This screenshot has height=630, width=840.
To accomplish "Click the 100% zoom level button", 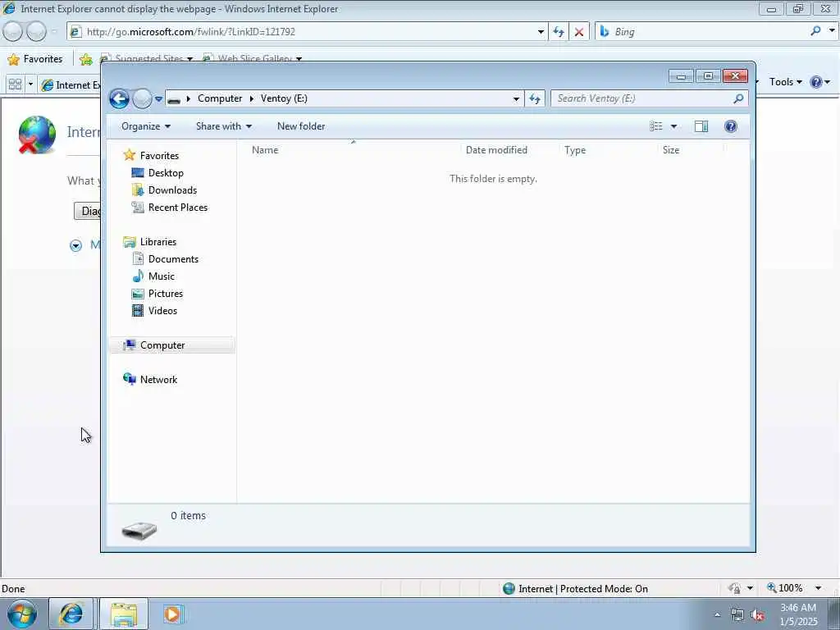I will [x=785, y=588].
